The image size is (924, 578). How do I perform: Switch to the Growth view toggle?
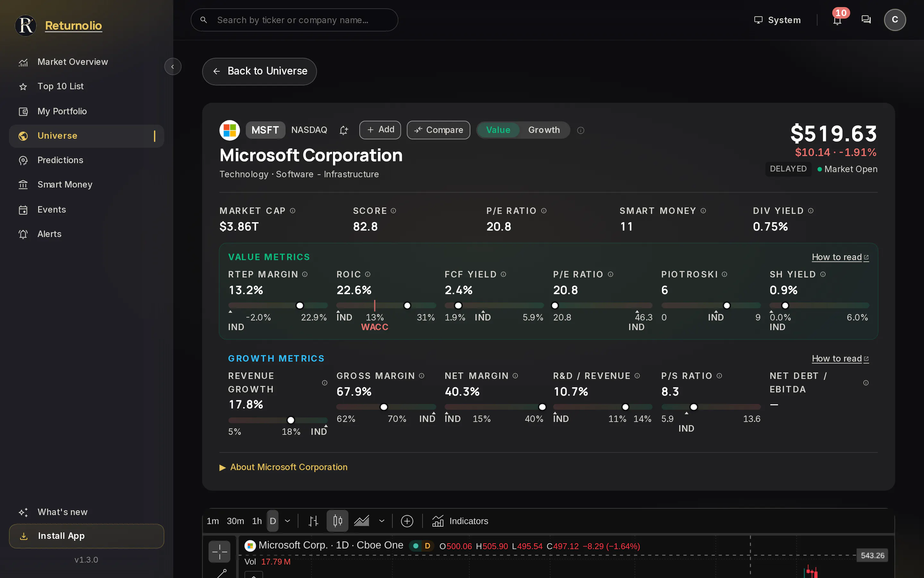pyautogui.click(x=544, y=130)
